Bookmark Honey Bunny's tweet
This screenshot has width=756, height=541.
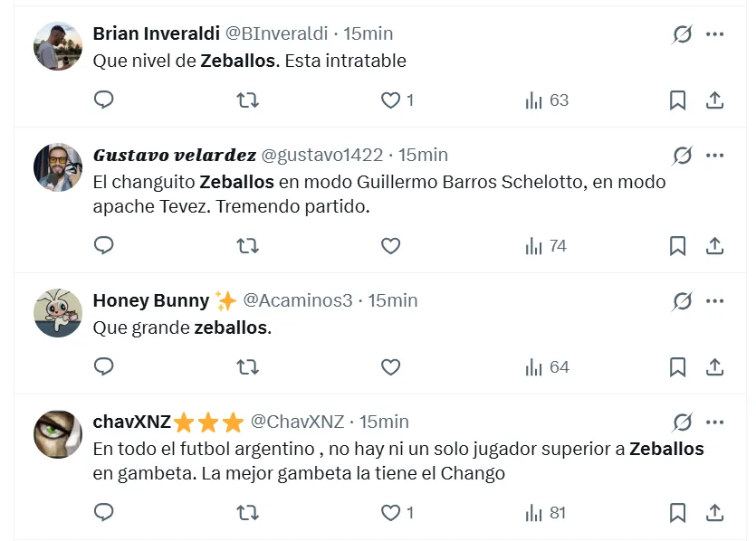(x=677, y=367)
